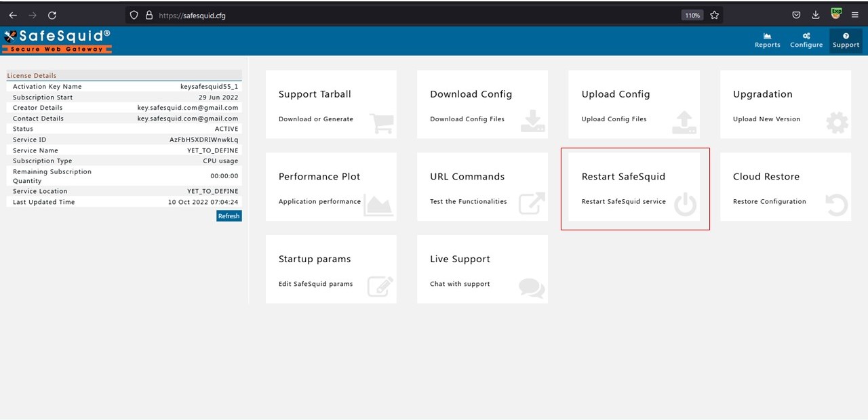Click the 00:00:00 remaining quantity value
Image resolution: width=868 pixels, height=420 pixels.
coord(224,176)
